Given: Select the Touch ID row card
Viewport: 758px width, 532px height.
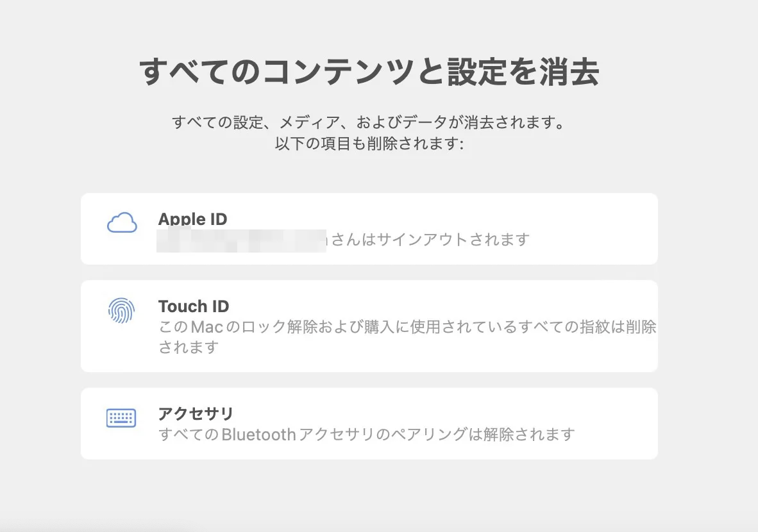Looking at the screenshot, I should (x=369, y=326).
